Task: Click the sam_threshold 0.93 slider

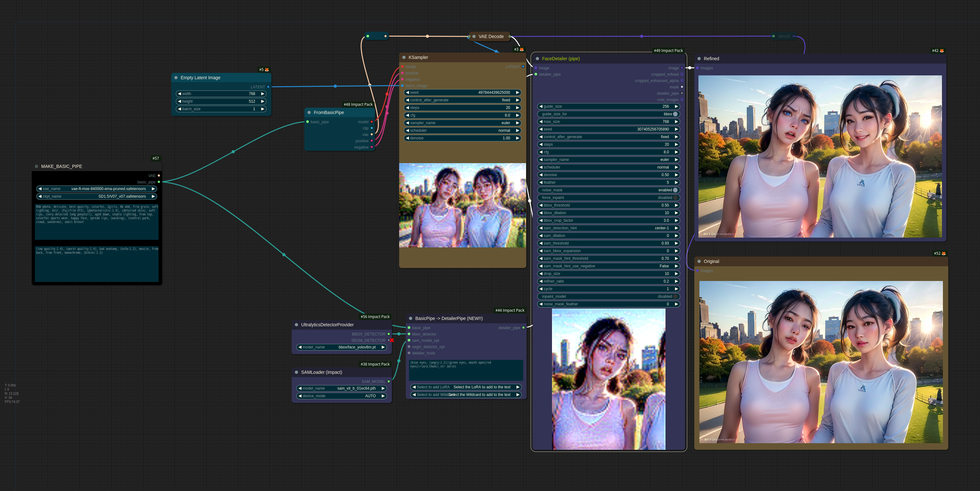Action: coord(608,243)
